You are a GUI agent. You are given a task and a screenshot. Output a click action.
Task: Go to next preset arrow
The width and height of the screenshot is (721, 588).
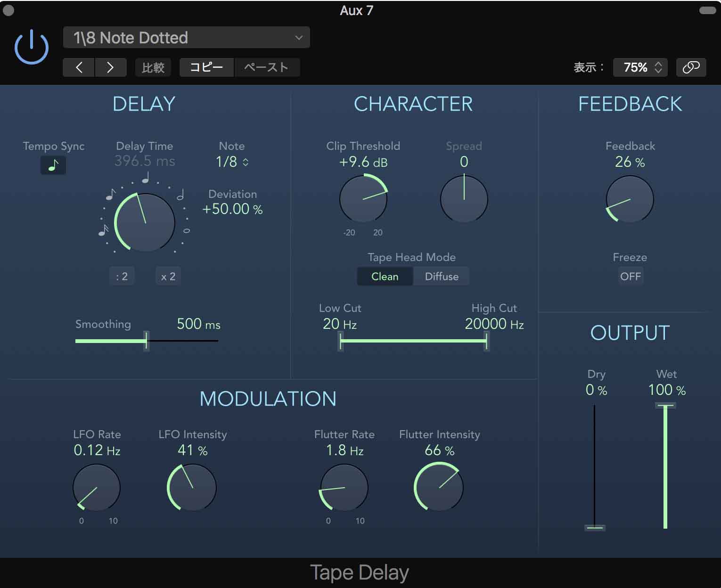click(x=111, y=67)
